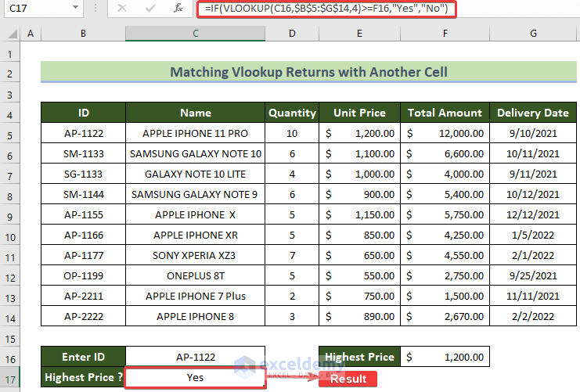The width and height of the screenshot is (580, 392).
Task: Select quantity cell '7' for Sony Xperia
Action: point(292,255)
